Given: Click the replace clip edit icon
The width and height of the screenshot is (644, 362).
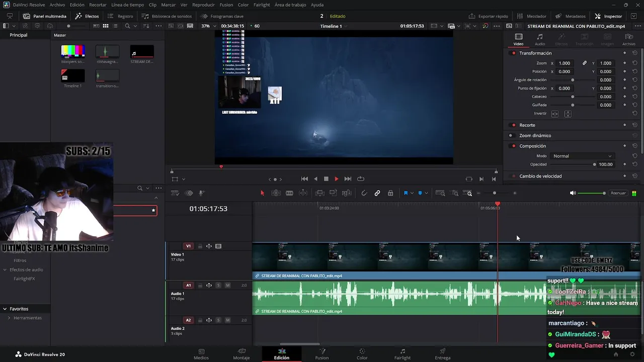Looking at the screenshot, I should pos(346,193).
